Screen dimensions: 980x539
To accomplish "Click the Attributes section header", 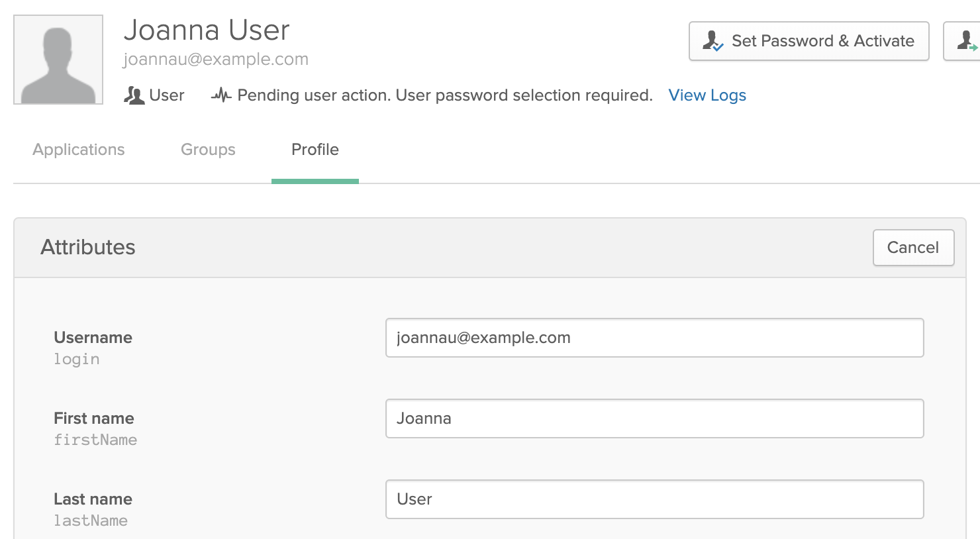I will click(88, 247).
